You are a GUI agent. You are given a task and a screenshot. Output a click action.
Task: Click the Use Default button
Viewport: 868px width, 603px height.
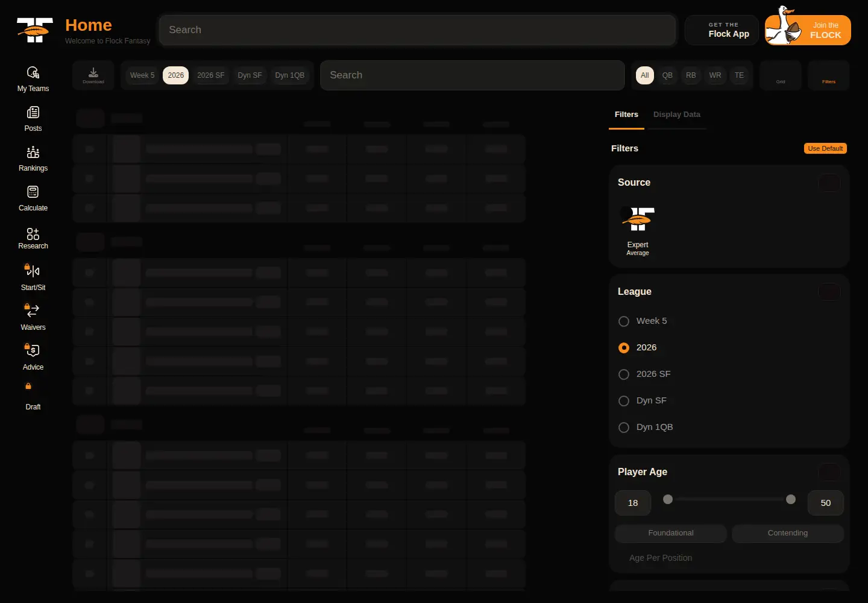825,148
